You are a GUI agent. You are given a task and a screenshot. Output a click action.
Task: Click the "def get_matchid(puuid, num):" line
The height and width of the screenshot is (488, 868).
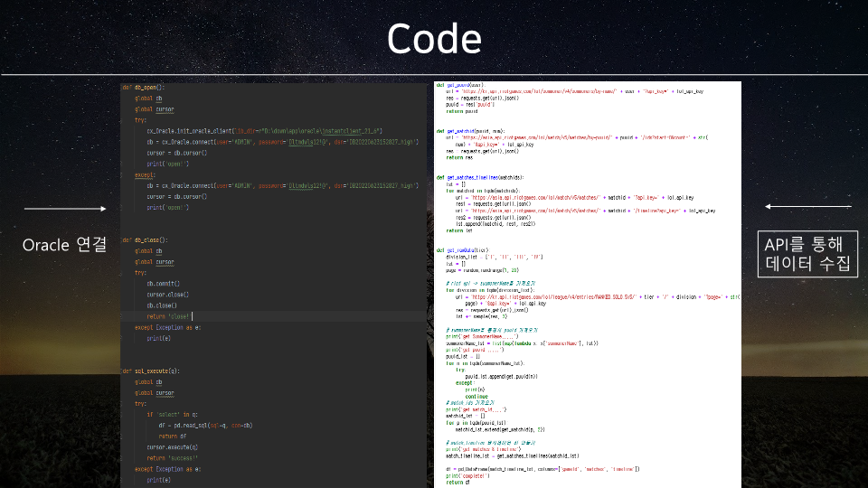coord(470,131)
